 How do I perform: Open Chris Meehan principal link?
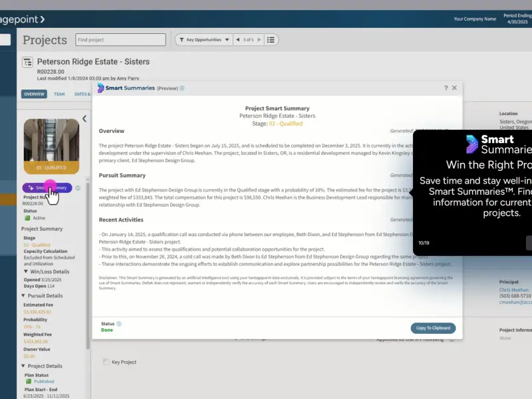(x=513, y=290)
